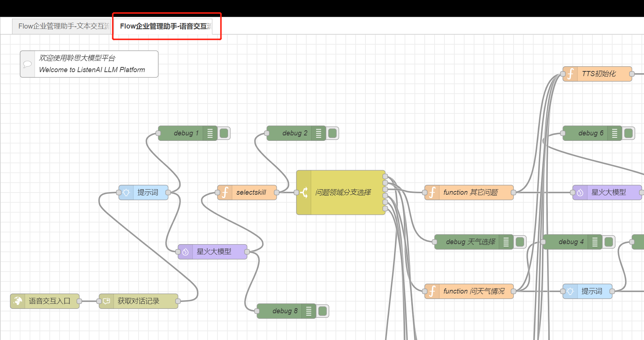Image resolution: width=644 pixels, height=340 pixels.
Task: Click the output port of TTS初始化 node
Action: click(x=632, y=74)
